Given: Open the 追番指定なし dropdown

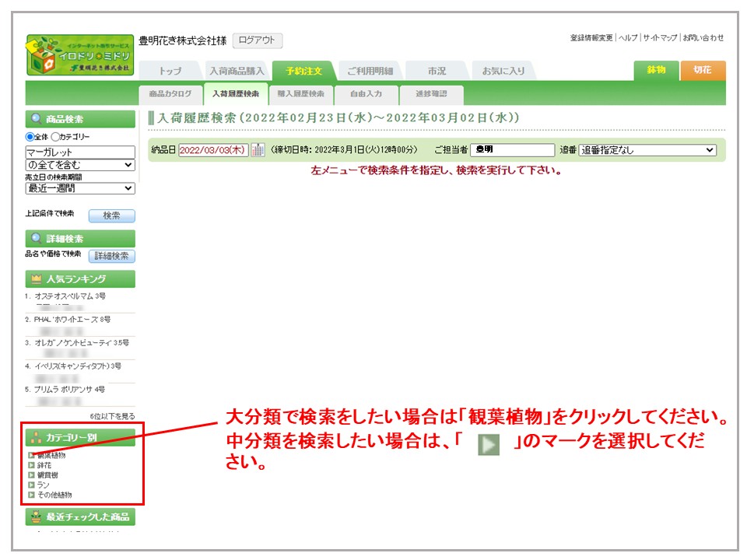Looking at the screenshot, I should [647, 150].
